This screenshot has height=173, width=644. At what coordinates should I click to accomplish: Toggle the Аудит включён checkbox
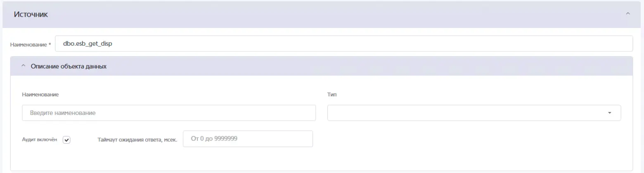tap(67, 140)
